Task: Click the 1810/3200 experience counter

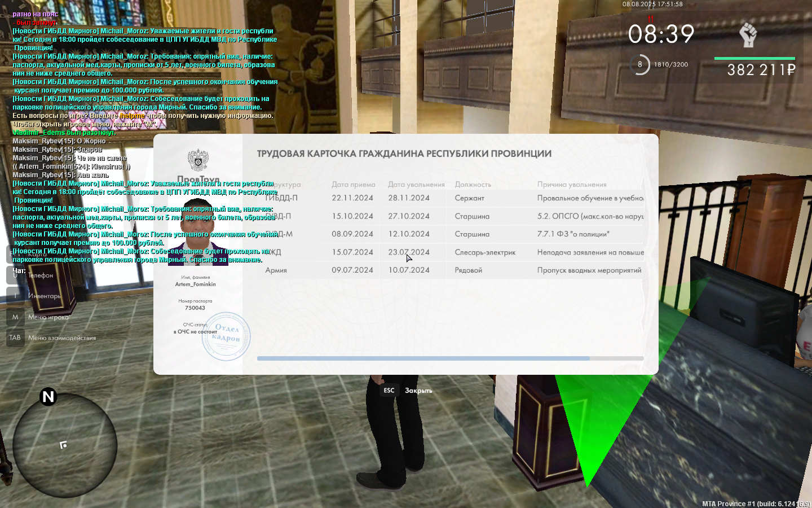Action: [x=671, y=64]
